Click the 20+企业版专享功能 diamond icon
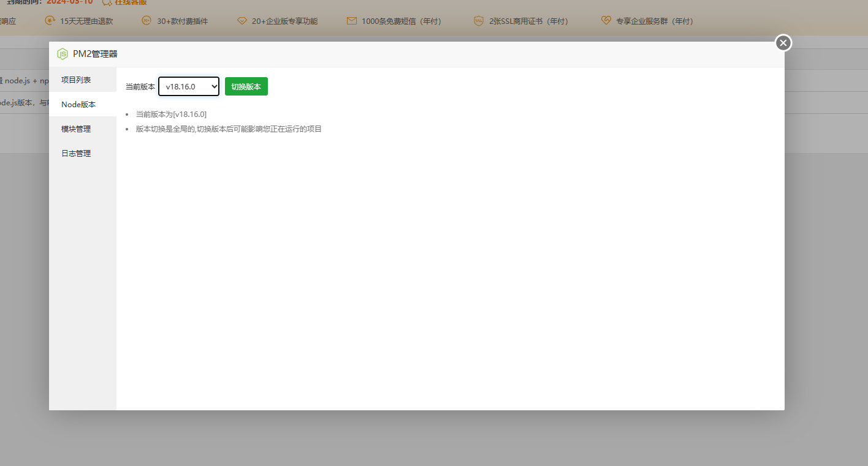This screenshot has height=466, width=868. click(x=242, y=21)
